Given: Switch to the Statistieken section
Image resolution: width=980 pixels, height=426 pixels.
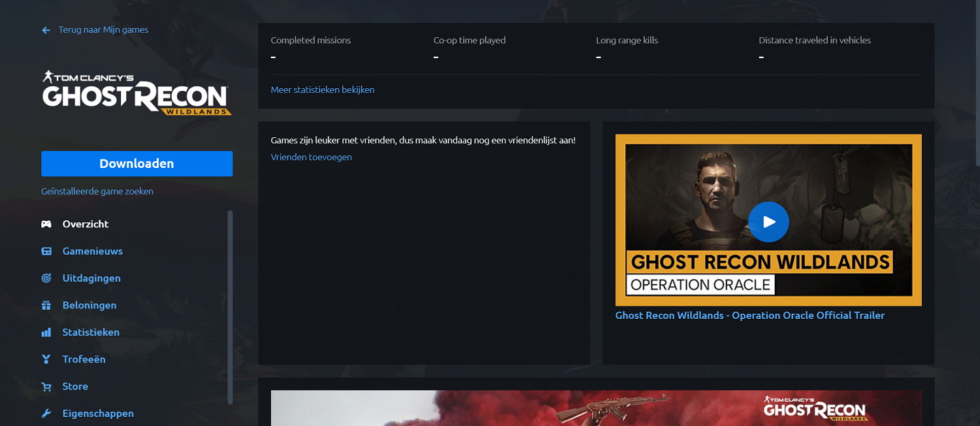Looking at the screenshot, I should (x=91, y=332).
